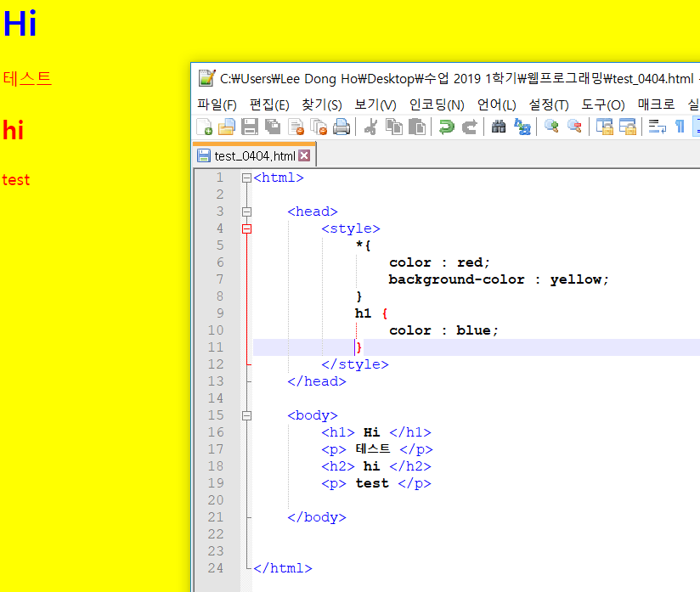Click the <h1> Hi </h1> line in the editor
Screen dimensions: 700x592
(376, 432)
